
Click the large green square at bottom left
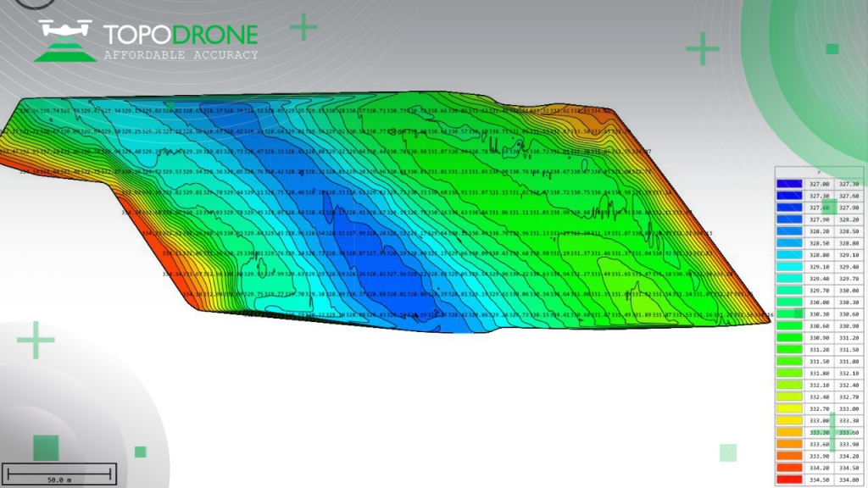(46, 448)
